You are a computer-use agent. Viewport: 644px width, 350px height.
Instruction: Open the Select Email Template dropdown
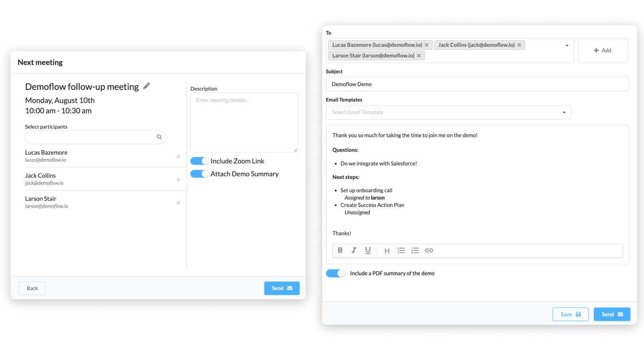pyautogui.click(x=448, y=112)
